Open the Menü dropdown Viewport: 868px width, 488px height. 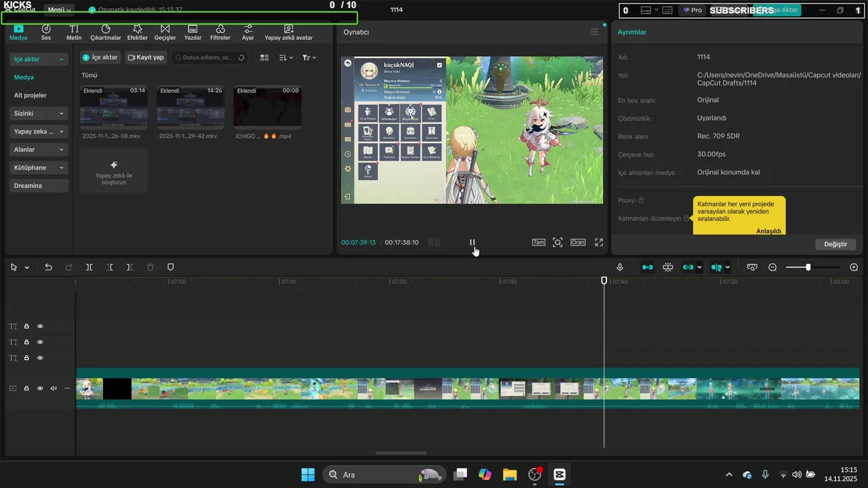click(60, 9)
